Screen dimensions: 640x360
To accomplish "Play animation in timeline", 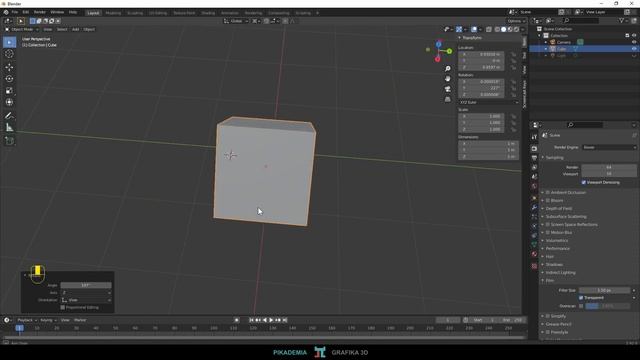I will pos(271,320).
